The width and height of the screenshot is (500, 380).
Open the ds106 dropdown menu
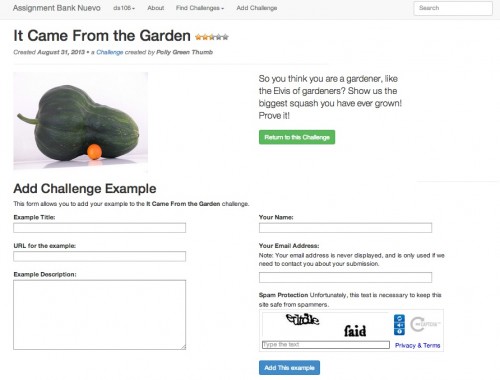[124, 8]
